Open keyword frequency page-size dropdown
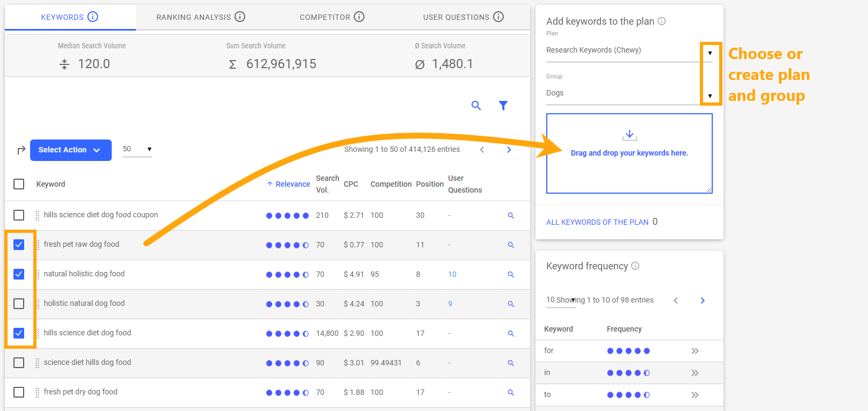The height and width of the screenshot is (411, 868). [x=561, y=300]
